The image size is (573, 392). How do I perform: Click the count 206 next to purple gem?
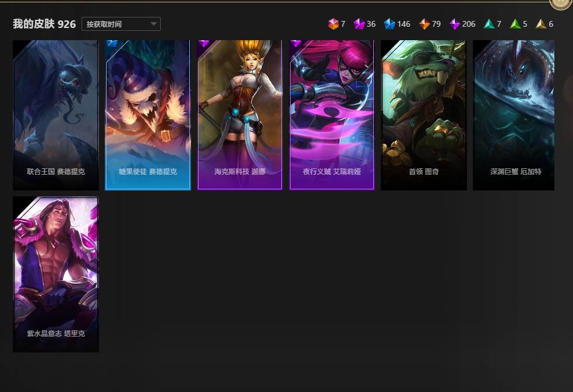(x=469, y=24)
